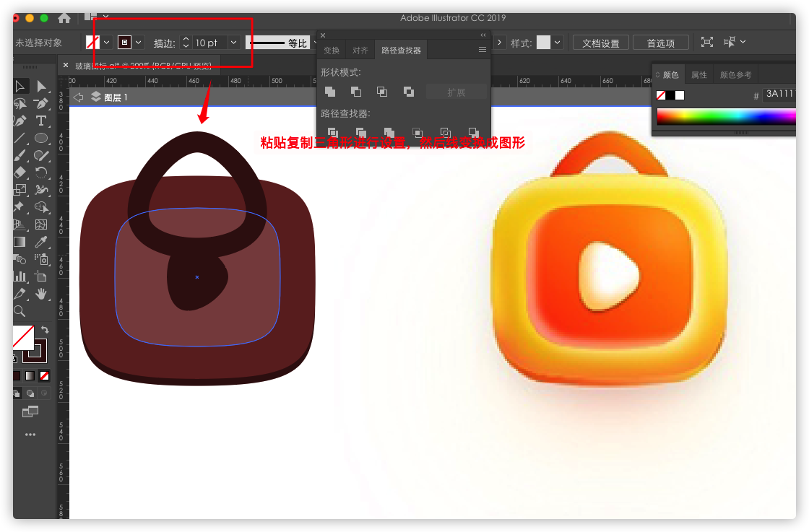
Task: Enable Draw Behind mode
Action: (30, 393)
